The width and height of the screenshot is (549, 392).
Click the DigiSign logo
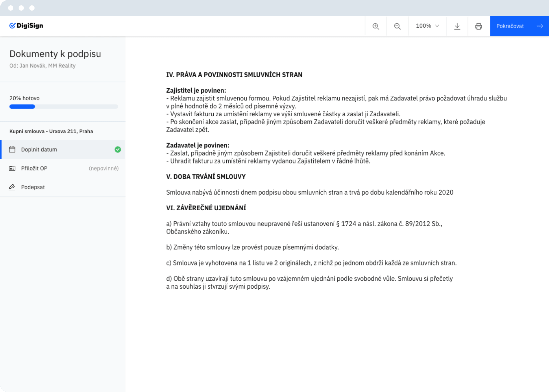(x=26, y=26)
